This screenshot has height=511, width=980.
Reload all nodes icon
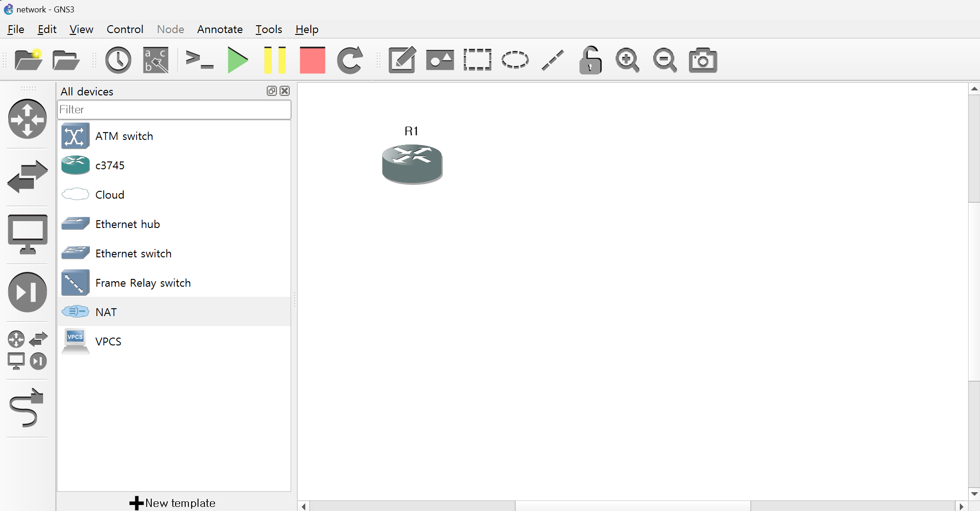tap(350, 60)
